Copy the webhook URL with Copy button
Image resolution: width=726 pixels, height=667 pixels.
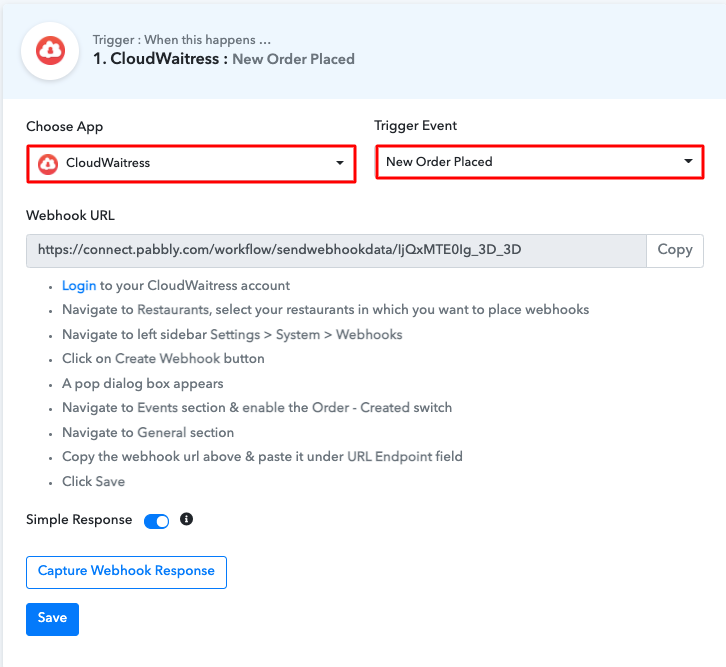pos(675,250)
